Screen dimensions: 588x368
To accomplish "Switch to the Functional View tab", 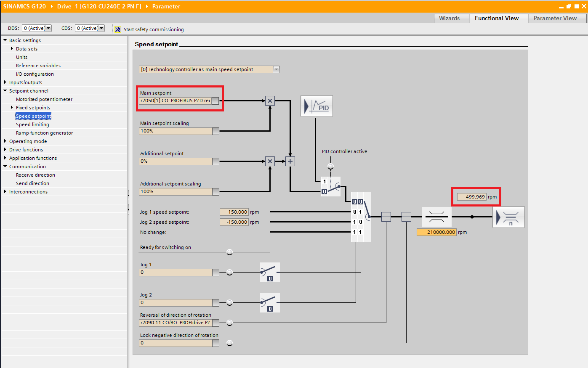I will (498, 18).
